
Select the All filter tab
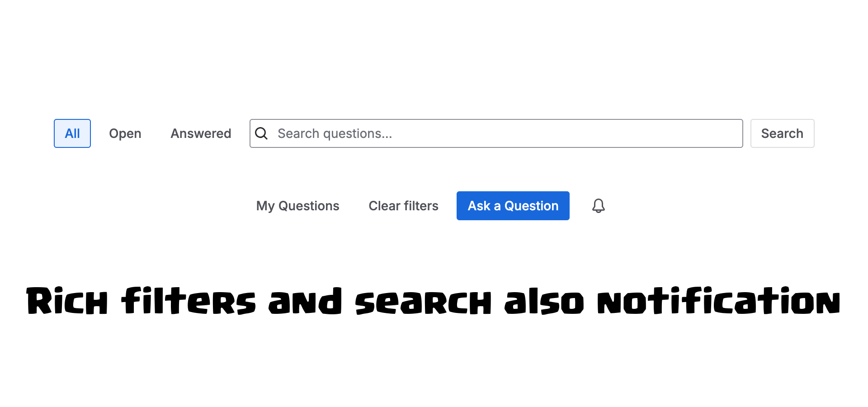click(72, 133)
